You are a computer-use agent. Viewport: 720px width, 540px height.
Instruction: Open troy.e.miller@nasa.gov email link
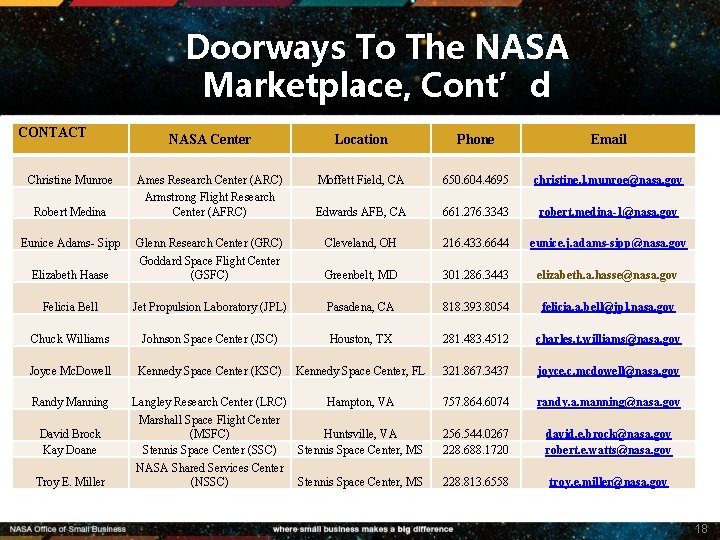pos(608,482)
